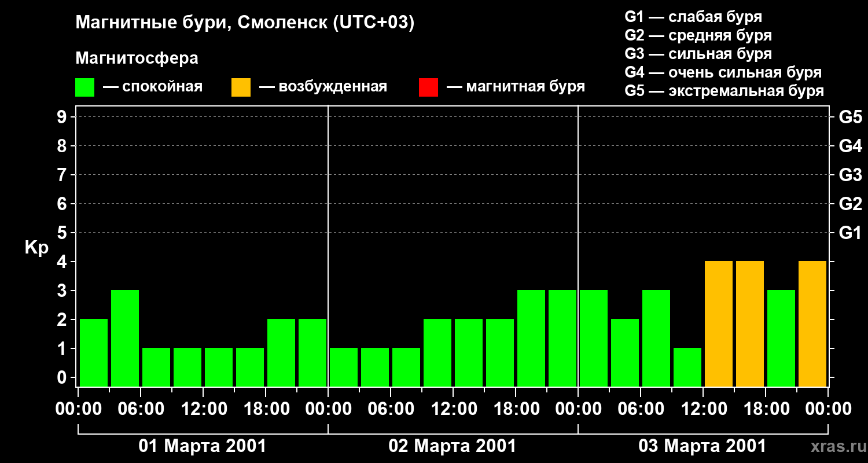This screenshot has width=868, height=463.
Task: Click the '— магнитная буря' legend label
Action: point(516,87)
